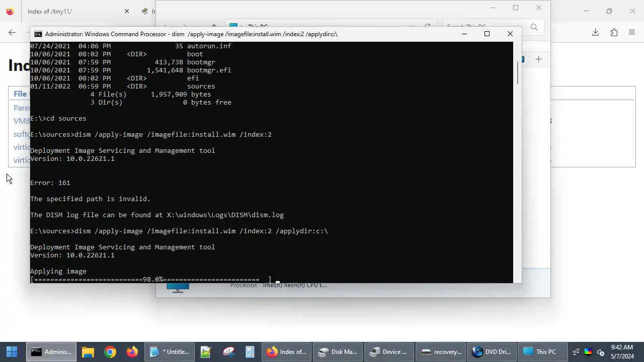
Task: Click the color icon in system tray
Action: 588,352
